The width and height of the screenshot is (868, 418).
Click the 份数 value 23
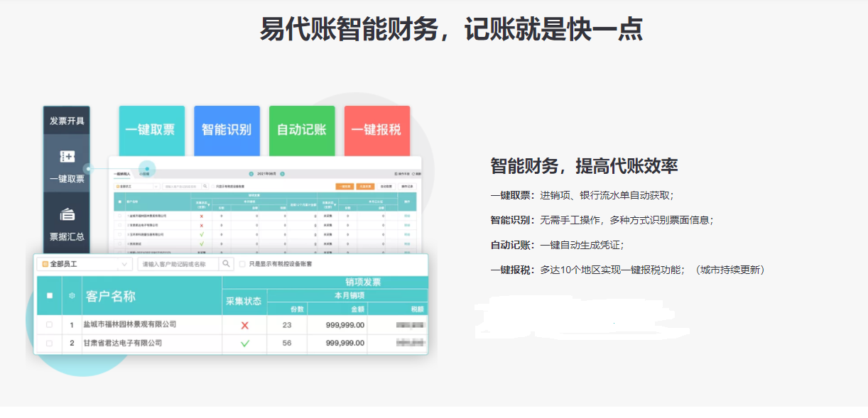[287, 324]
